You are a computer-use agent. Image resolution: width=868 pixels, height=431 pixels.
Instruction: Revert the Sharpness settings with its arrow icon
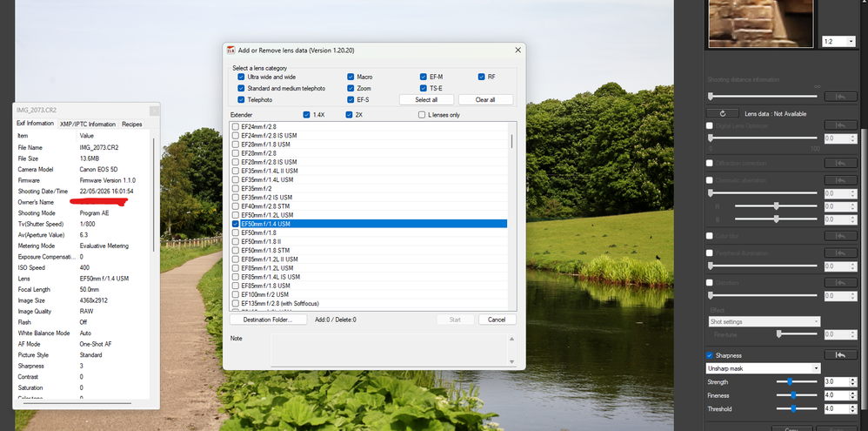coord(840,355)
